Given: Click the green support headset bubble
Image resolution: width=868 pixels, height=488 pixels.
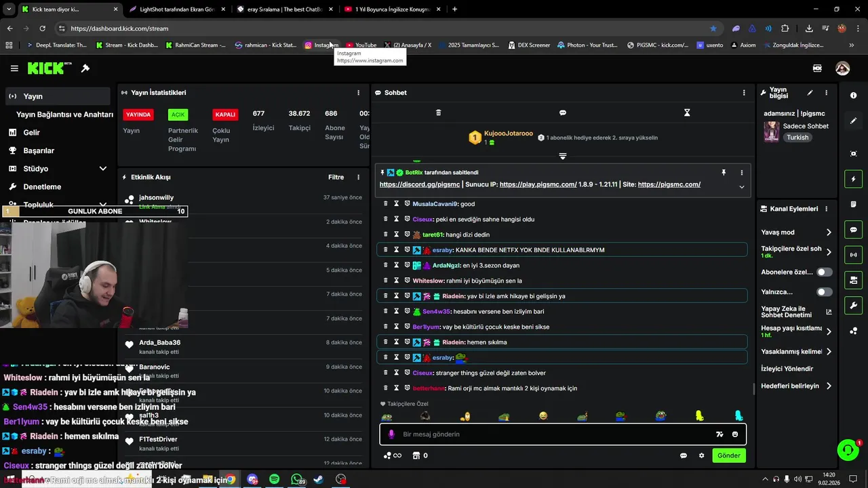Looking at the screenshot, I should coord(847,450).
